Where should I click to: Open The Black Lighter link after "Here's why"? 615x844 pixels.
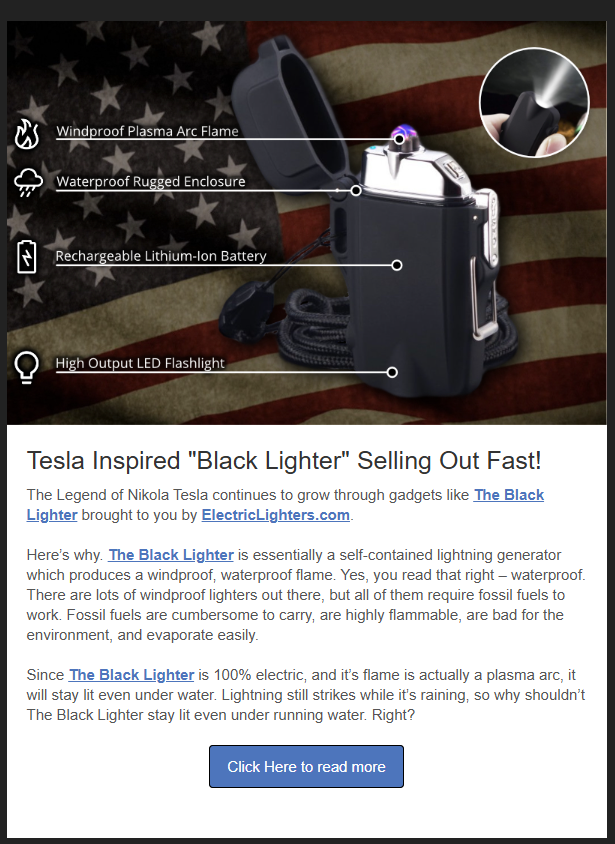[x=171, y=554]
